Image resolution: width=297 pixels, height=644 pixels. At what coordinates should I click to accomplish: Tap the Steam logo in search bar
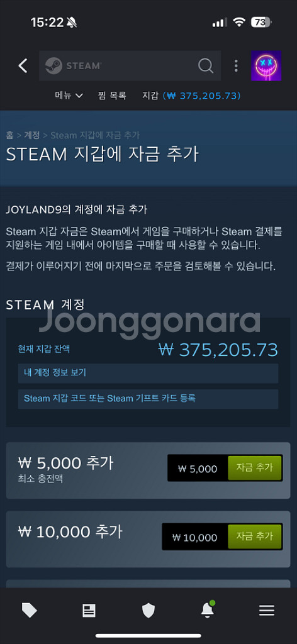[73, 65]
